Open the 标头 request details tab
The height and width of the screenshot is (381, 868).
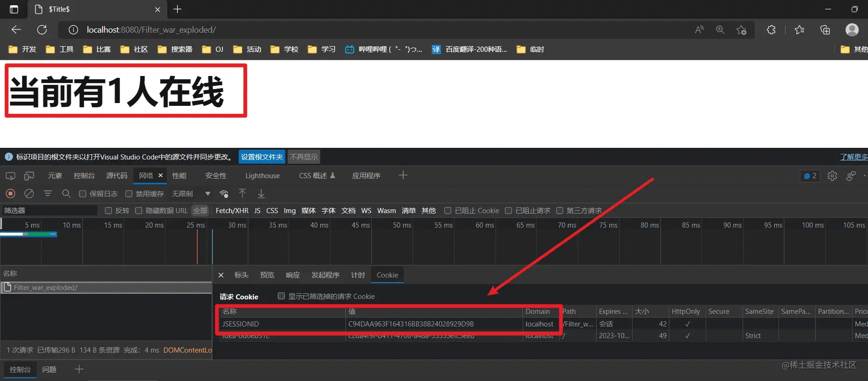[x=241, y=275]
